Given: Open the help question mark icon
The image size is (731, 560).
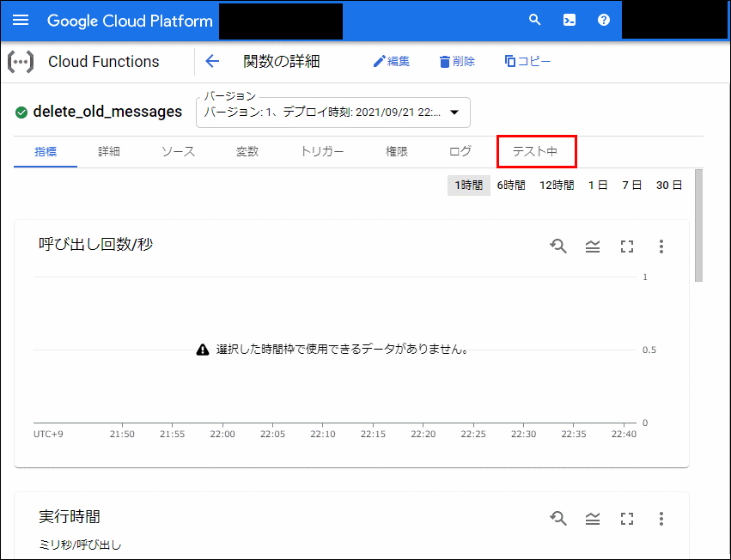Looking at the screenshot, I should coord(604,20).
